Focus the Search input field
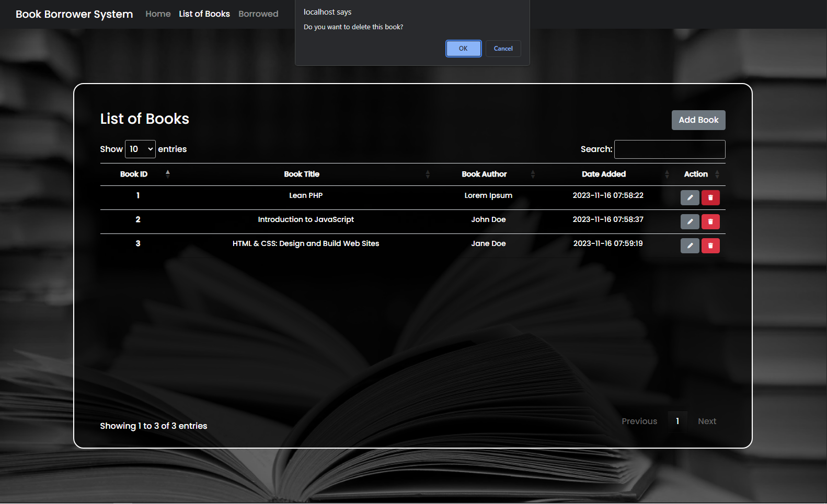Image resolution: width=827 pixels, height=504 pixels. pyautogui.click(x=670, y=149)
